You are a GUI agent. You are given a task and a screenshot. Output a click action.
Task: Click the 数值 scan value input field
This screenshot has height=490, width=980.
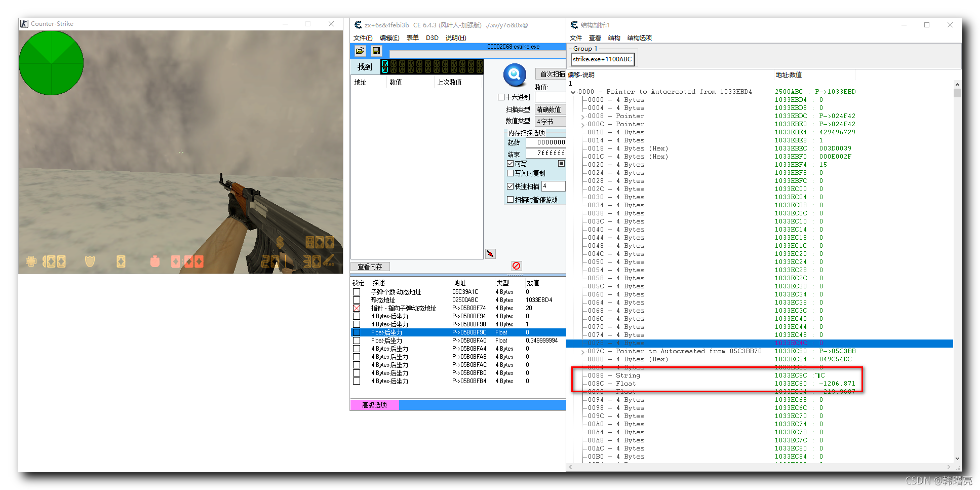coord(550,97)
